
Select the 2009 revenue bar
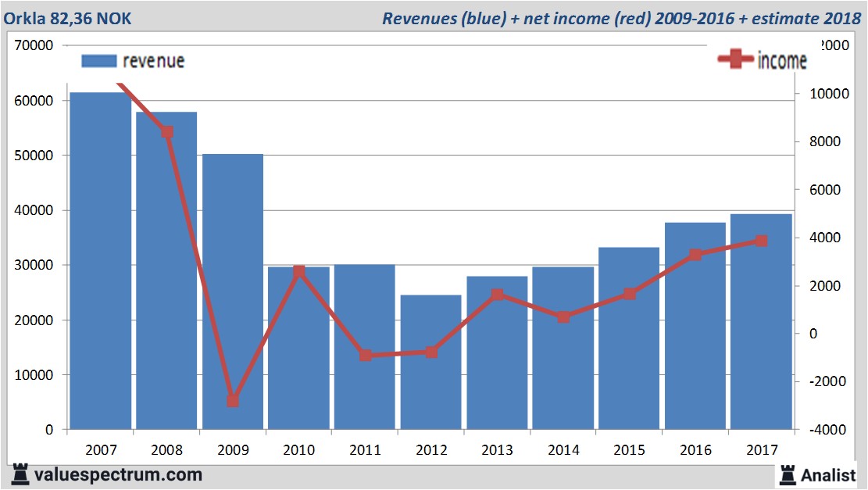pos(233,291)
